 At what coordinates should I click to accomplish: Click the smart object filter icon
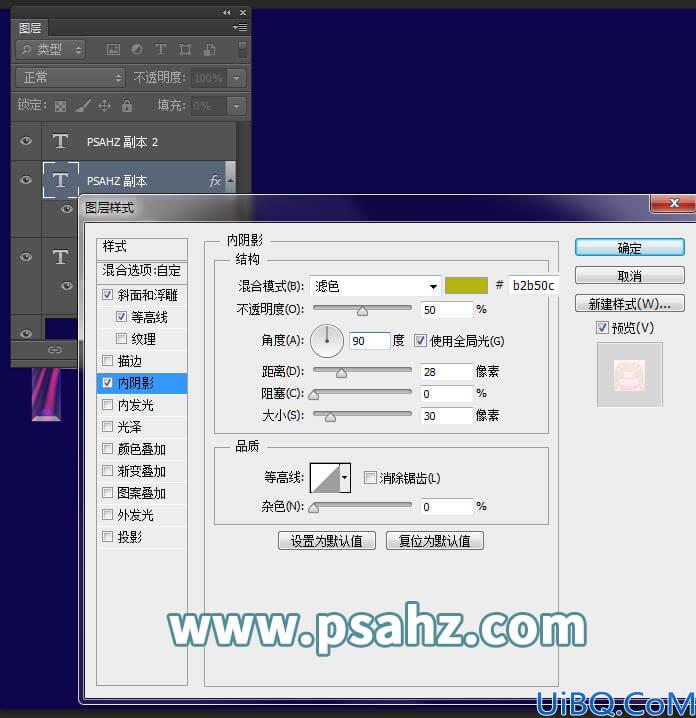coord(209,49)
